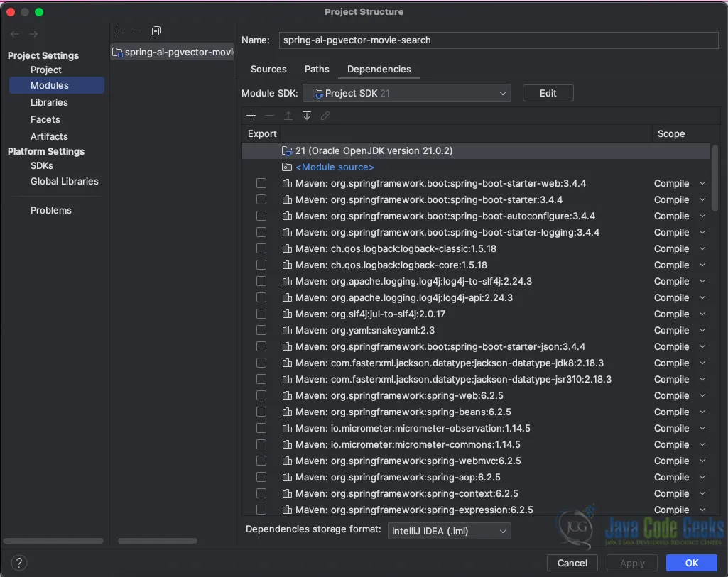Click the library icon for snakeyaml:2.3
Image resolution: width=728 pixels, height=577 pixels.
(x=287, y=330)
